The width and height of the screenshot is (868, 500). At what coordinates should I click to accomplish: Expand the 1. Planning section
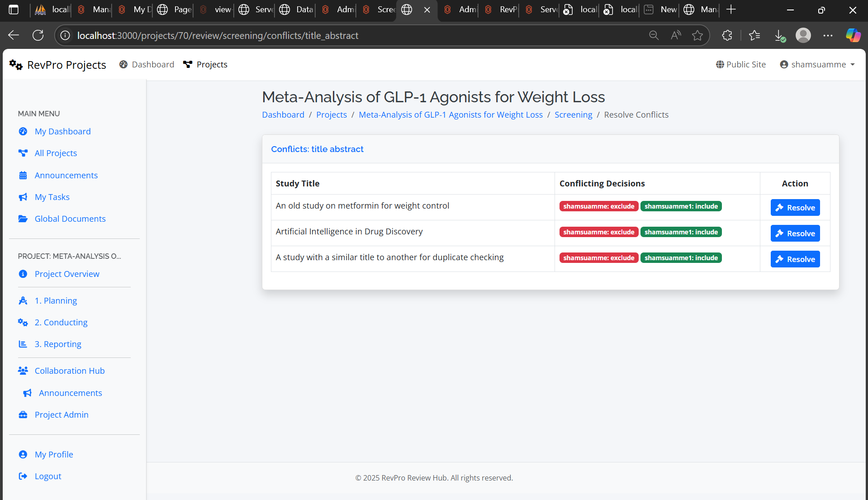[56, 300]
